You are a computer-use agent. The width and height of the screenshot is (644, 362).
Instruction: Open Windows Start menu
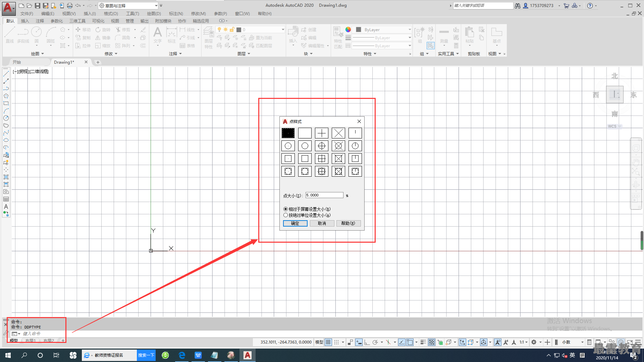pos(8,355)
